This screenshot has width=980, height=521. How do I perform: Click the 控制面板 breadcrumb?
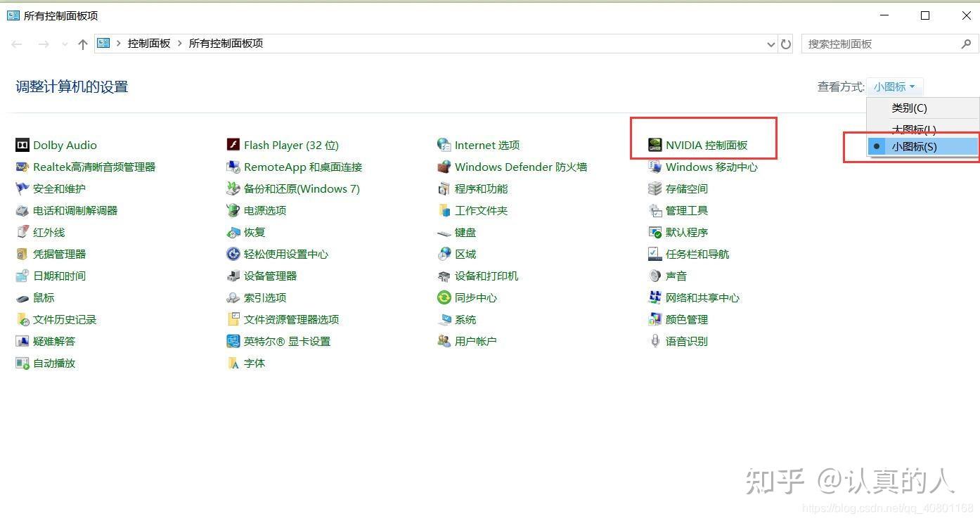(x=149, y=44)
